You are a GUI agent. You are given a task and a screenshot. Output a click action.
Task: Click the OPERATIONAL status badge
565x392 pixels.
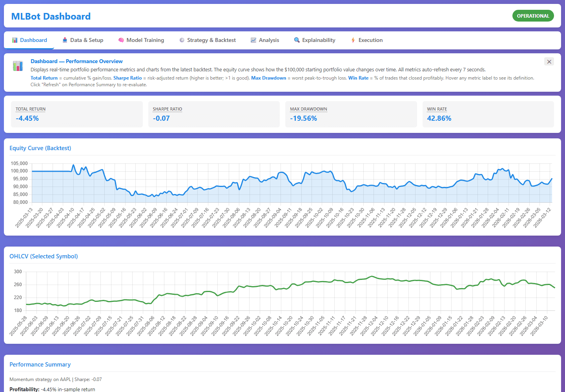tap(533, 16)
